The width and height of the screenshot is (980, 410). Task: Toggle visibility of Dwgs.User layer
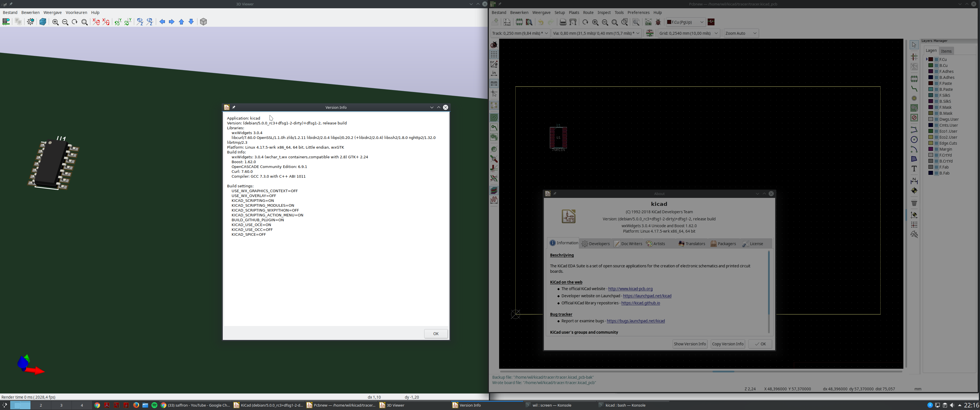point(937,119)
